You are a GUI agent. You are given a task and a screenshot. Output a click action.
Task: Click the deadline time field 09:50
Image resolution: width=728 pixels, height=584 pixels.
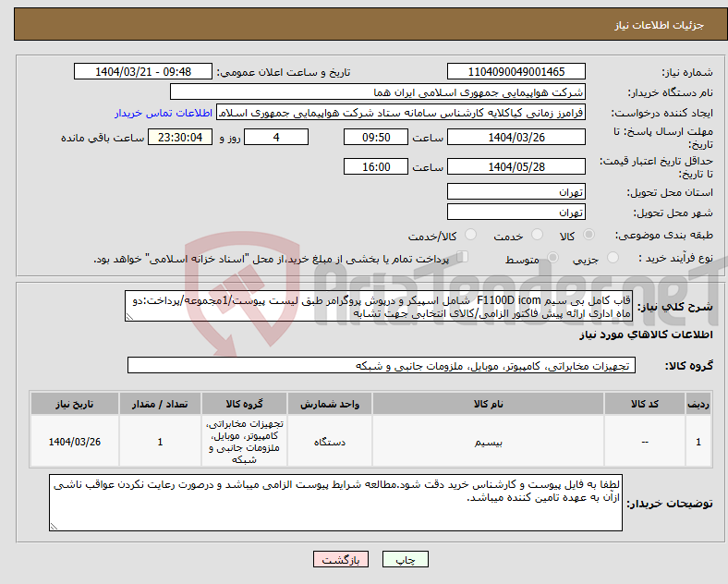(x=376, y=137)
